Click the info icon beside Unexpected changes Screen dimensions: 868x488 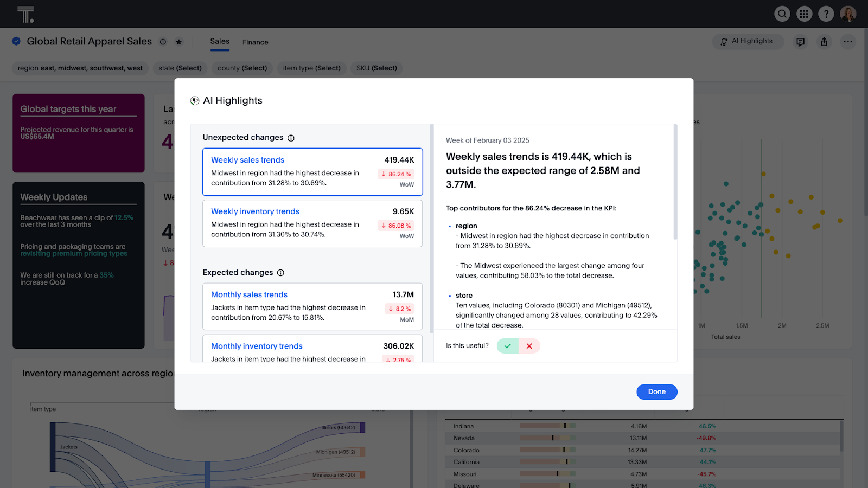click(291, 138)
